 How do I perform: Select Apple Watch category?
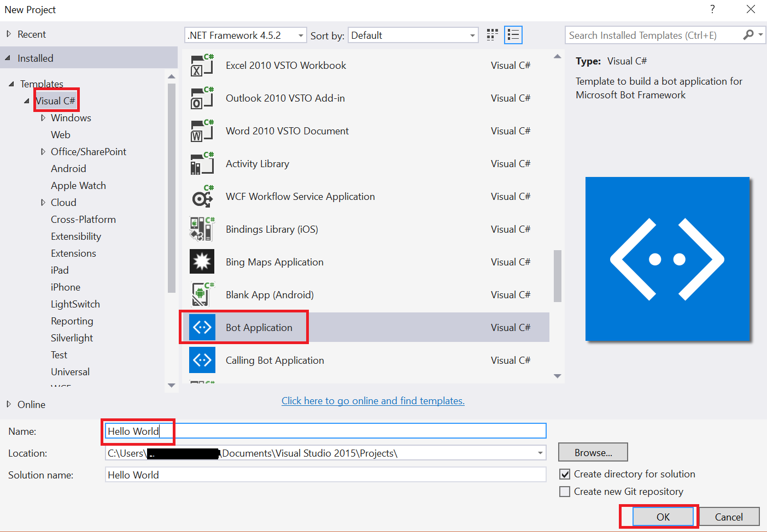click(78, 186)
